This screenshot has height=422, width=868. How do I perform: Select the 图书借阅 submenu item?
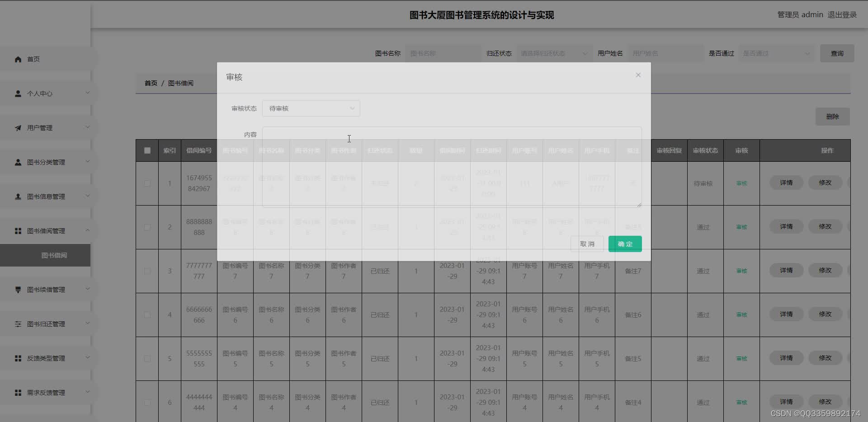pyautogui.click(x=45, y=255)
